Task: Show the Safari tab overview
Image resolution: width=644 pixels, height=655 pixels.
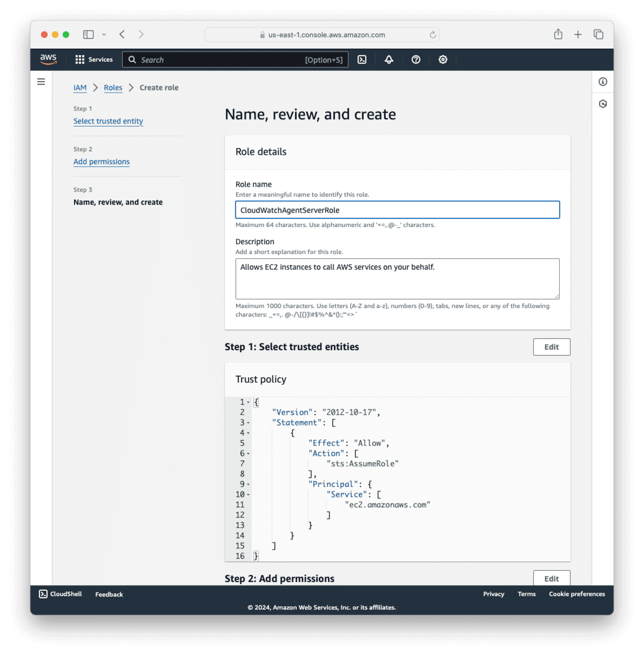Action: (598, 35)
